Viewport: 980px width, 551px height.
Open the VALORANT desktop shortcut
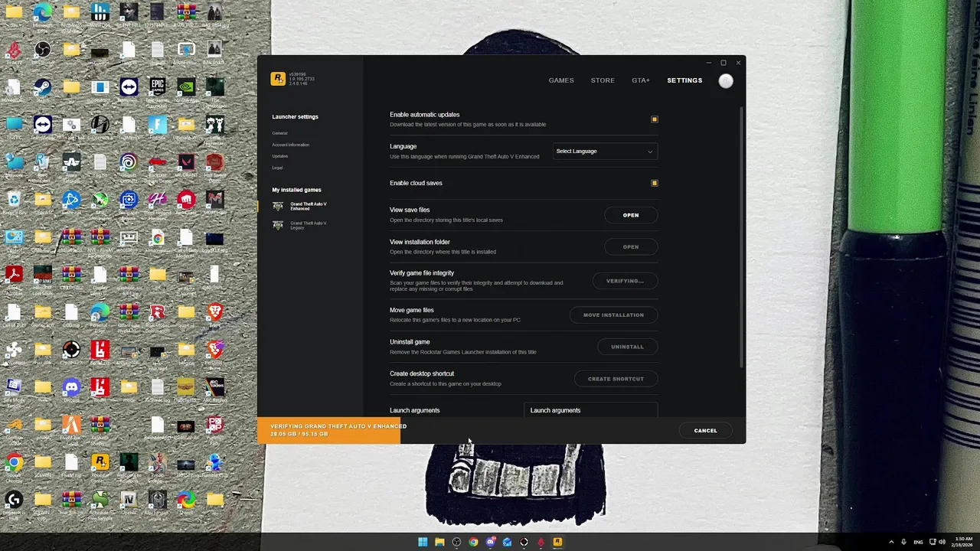186,165
